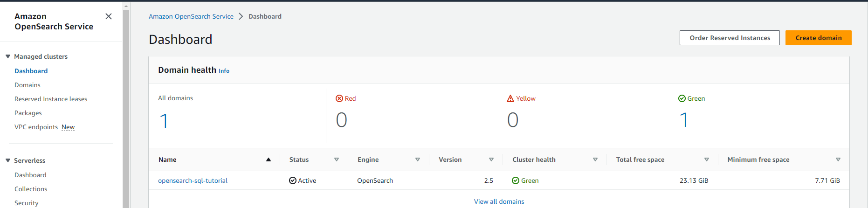Viewport: 868px width, 208px height.
Task: Click the All domains count 1
Action: 164,121
